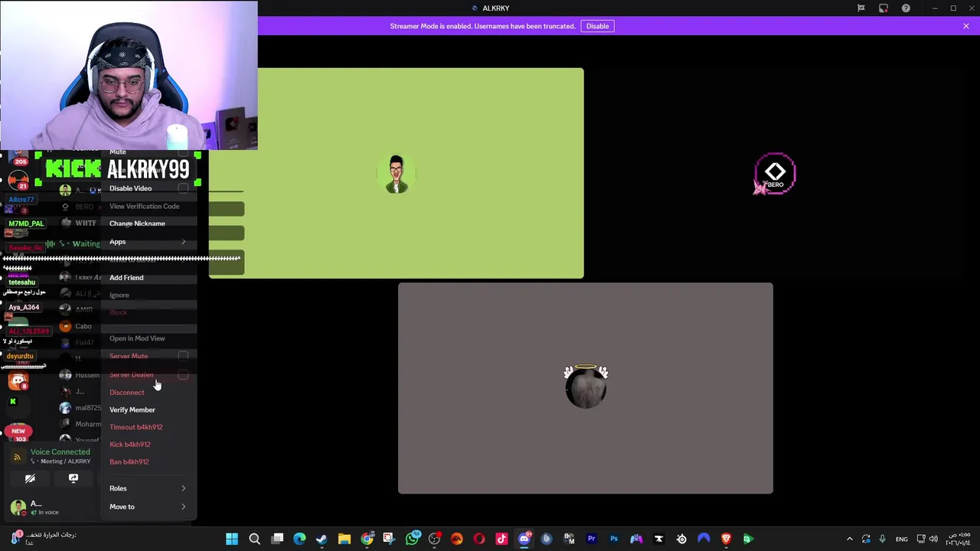980x551 pixels.
Task: Start screen share from voice panel
Action: (x=73, y=478)
